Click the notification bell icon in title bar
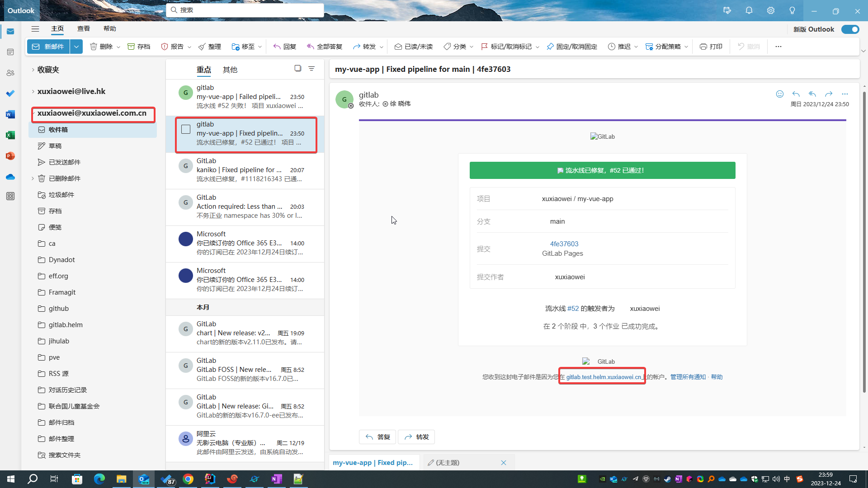Screen dimensions: 868x488 click(749, 10)
